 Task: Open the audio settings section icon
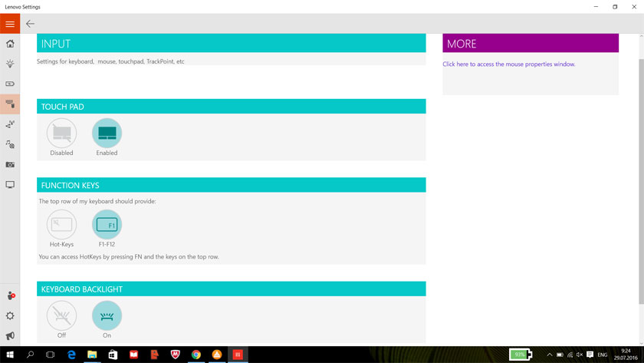coord(10,144)
